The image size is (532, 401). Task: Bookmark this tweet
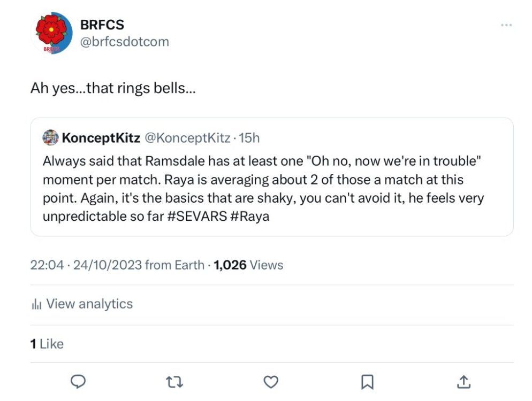click(367, 381)
